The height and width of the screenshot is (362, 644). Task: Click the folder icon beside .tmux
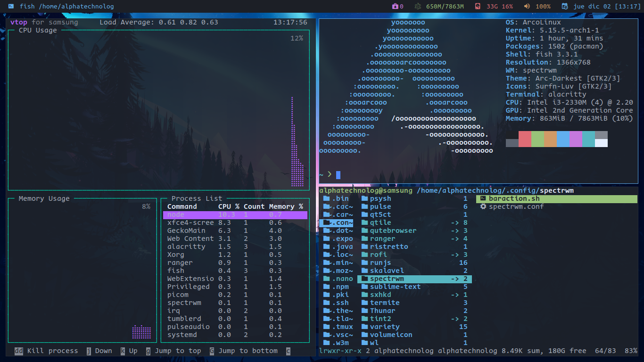coord(326,327)
